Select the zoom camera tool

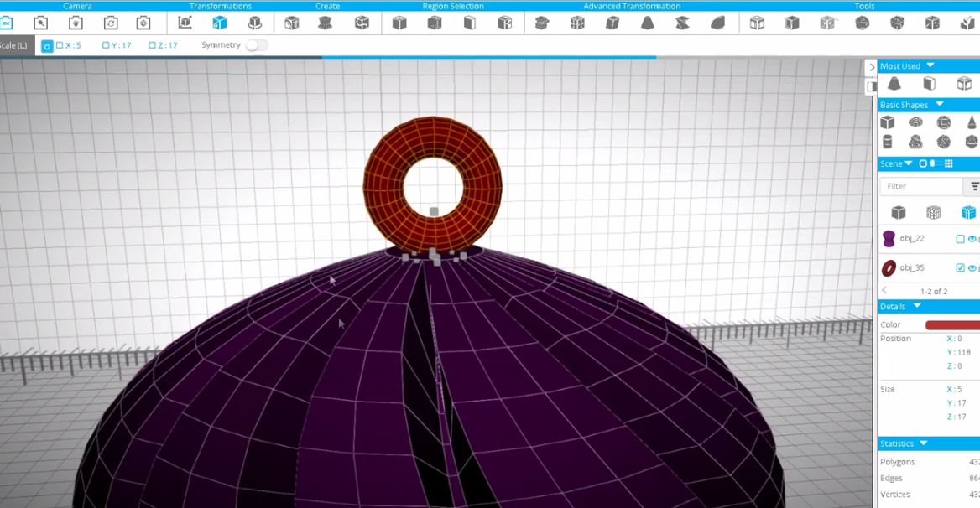pos(40,23)
